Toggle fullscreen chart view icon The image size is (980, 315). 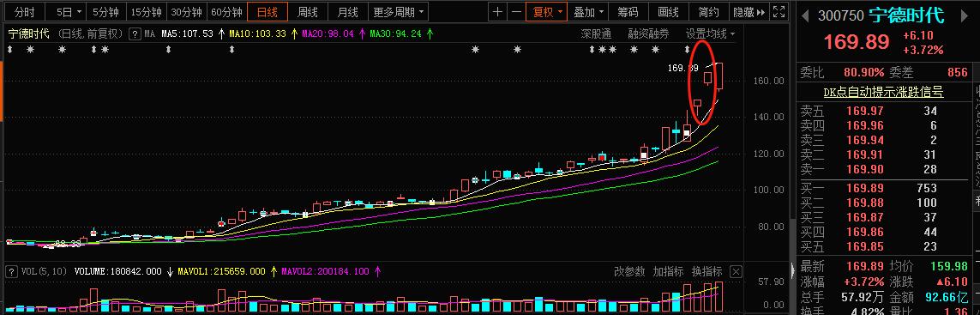pos(779,11)
